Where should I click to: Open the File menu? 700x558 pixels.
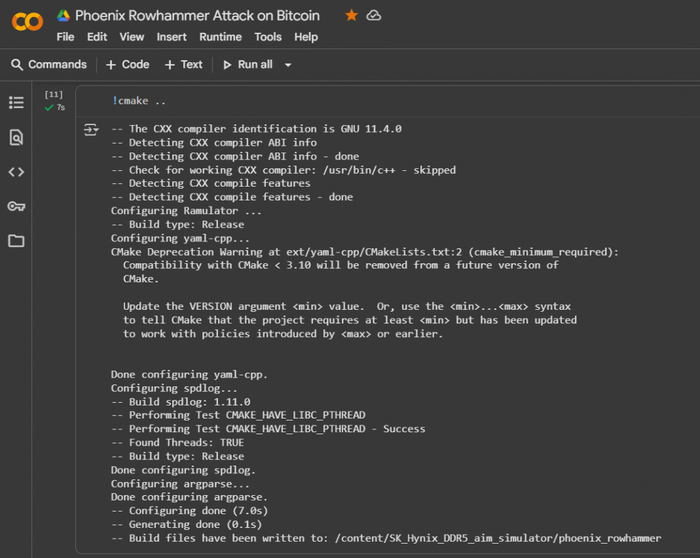point(65,37)
